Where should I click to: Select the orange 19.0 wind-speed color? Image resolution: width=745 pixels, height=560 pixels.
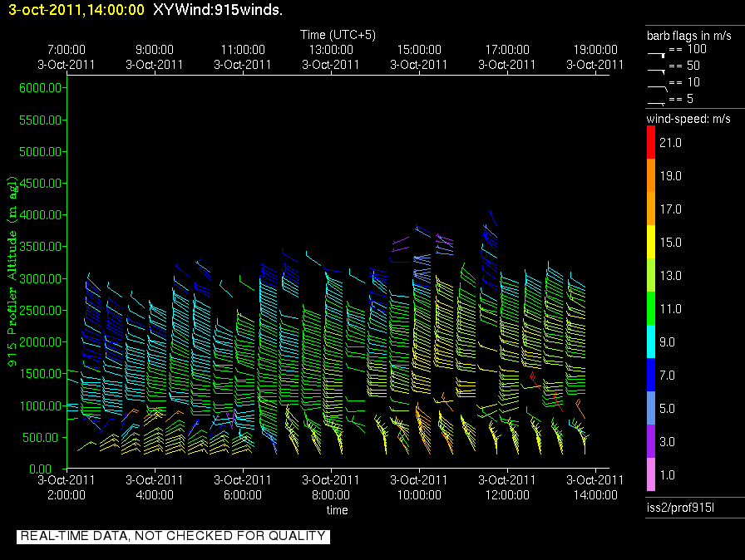[652, 176]
